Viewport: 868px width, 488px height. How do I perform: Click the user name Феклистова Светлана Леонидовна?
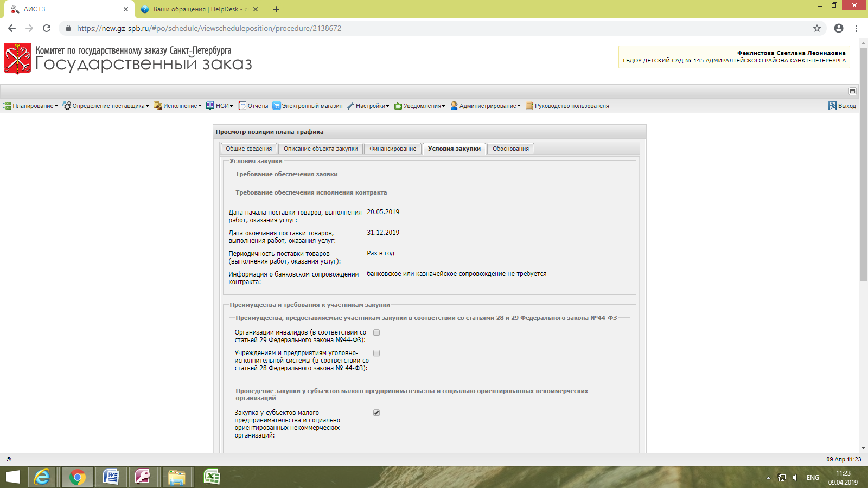(x=791, y=53)
